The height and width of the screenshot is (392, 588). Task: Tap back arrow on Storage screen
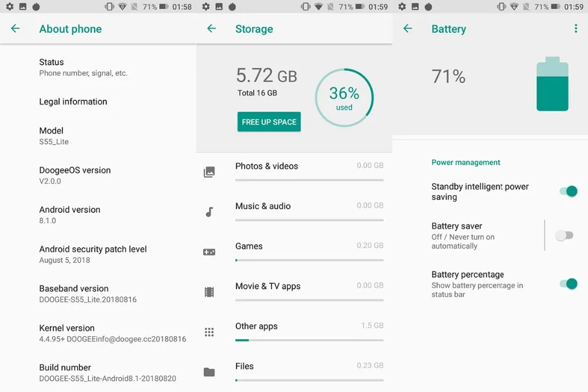(212, 28)
